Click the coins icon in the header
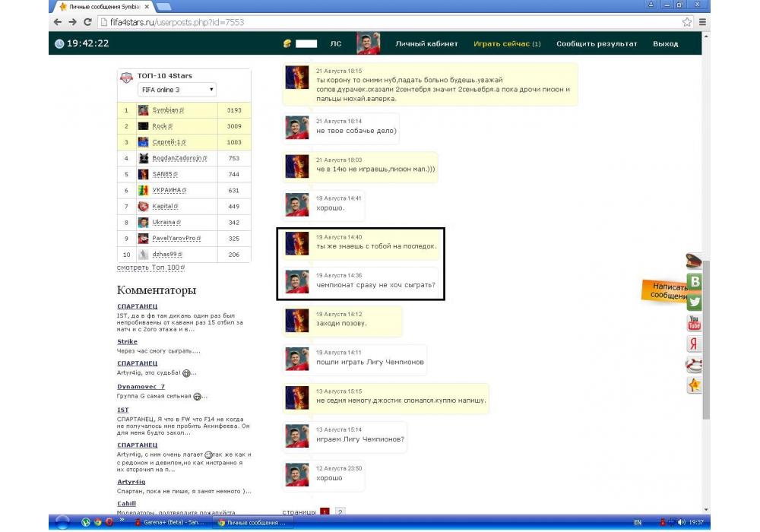This screenshot has width=760, height=532. 287,43
